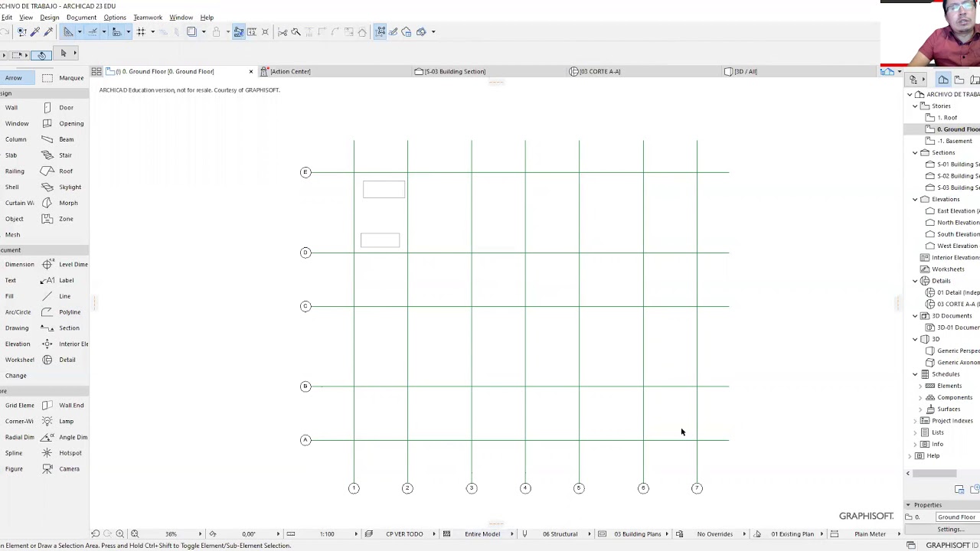Activate the Marquee tool
The image size is (980, 551).
coord(63,78)
